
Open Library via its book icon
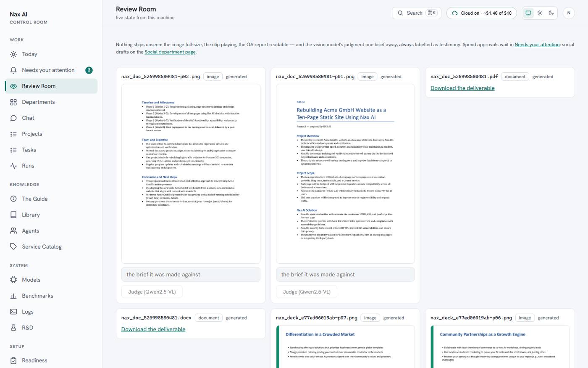tap(13, 215)
